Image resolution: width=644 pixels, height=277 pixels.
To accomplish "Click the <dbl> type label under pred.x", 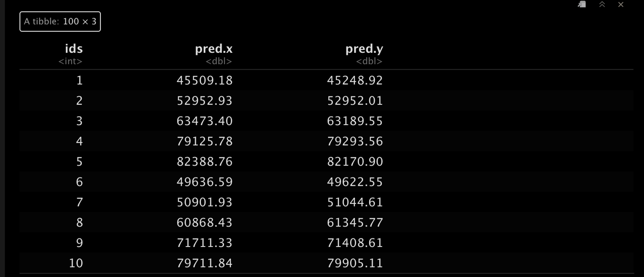I will pyautogui.click(x=219, y=61).
